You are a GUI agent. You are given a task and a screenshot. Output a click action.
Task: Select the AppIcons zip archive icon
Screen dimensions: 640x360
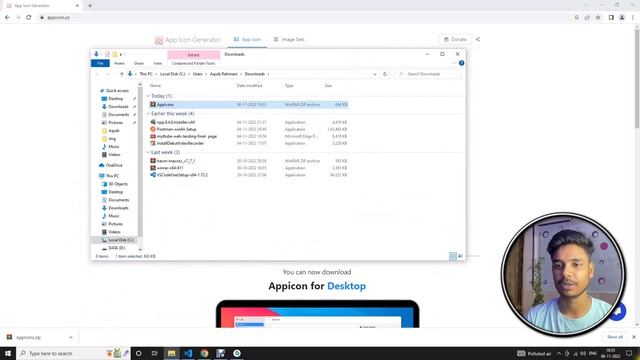tap(153, 105)
